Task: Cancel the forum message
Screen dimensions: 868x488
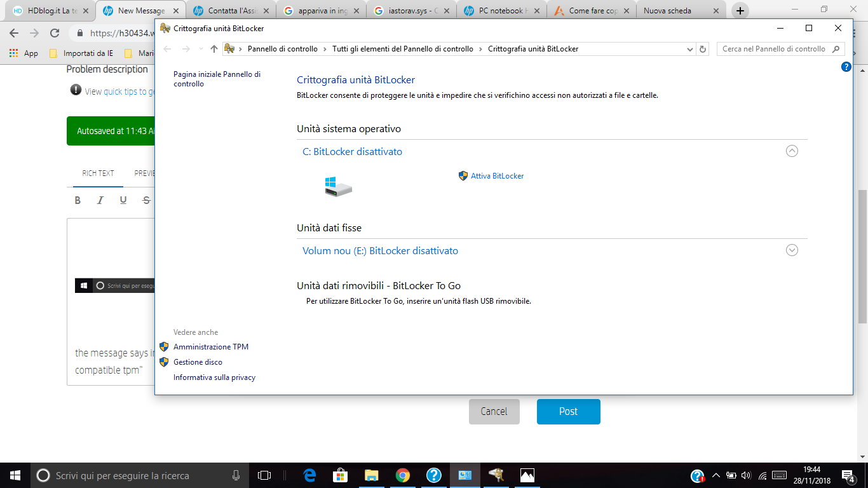Action: click(494, 411)
